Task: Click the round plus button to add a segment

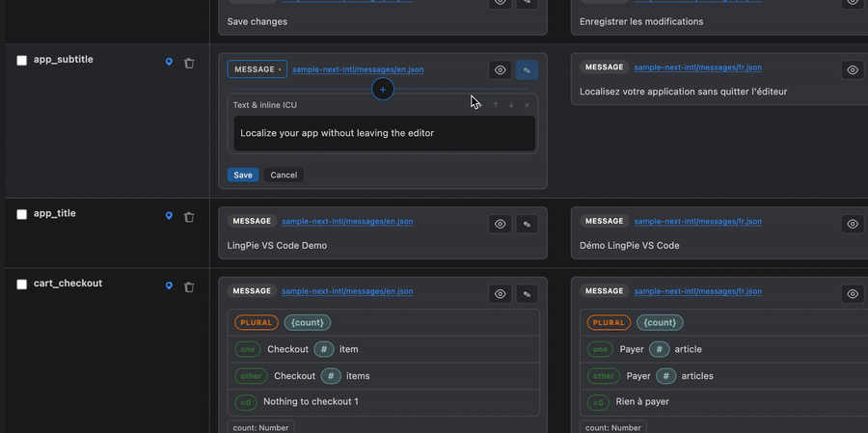Action: [x=383, y=89]
